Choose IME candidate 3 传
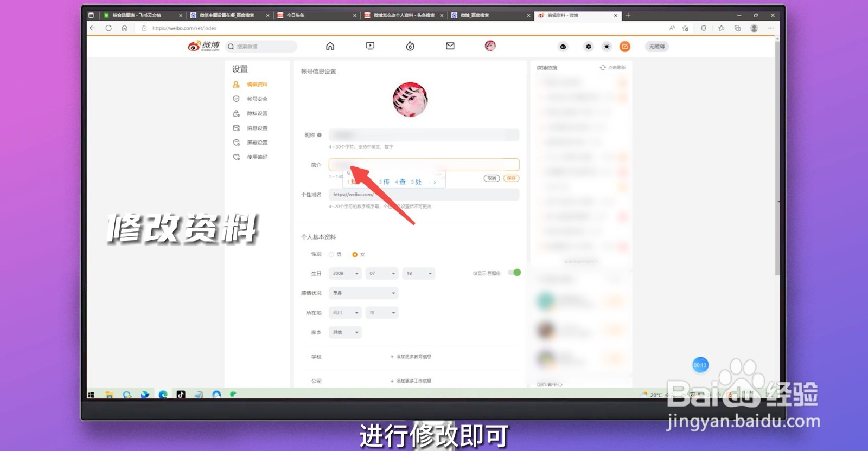Image resolution: width=868 pixels, height=451 pixels. pyautogui.click(x=384, y=182)
